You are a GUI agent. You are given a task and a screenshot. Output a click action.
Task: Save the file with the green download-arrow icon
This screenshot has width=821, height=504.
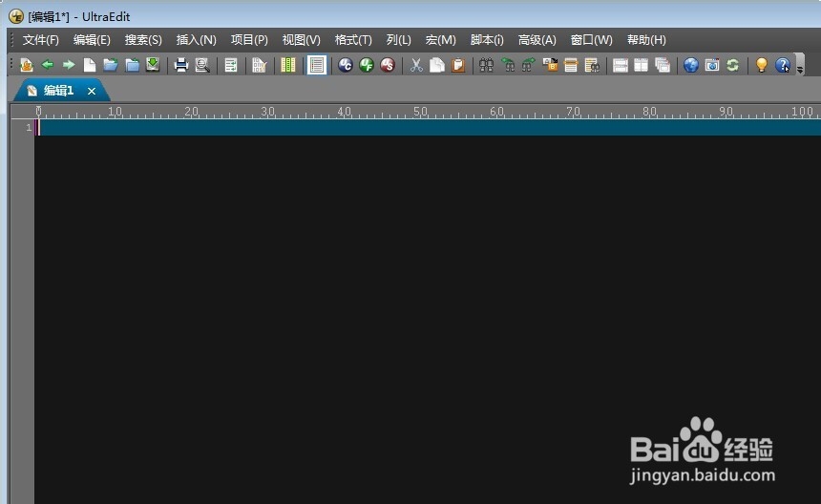pyautogui.click(x=153, y=65)
